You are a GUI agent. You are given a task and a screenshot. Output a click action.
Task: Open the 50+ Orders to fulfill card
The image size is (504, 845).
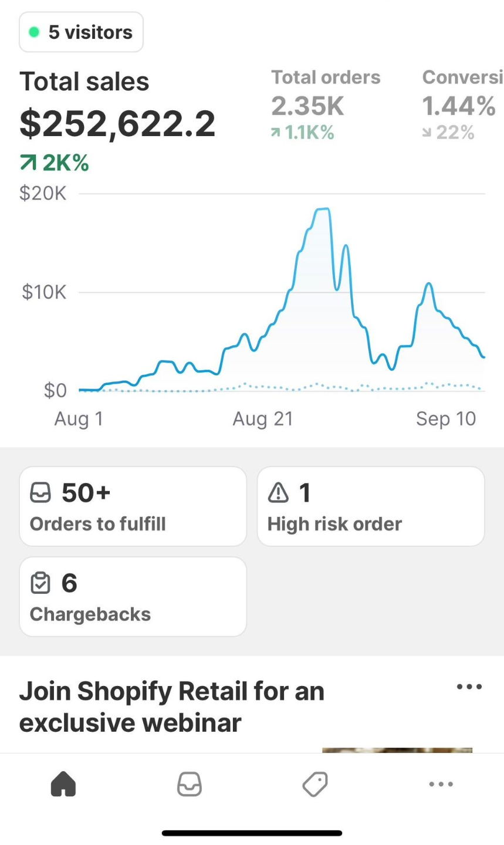tap(133, 506)
